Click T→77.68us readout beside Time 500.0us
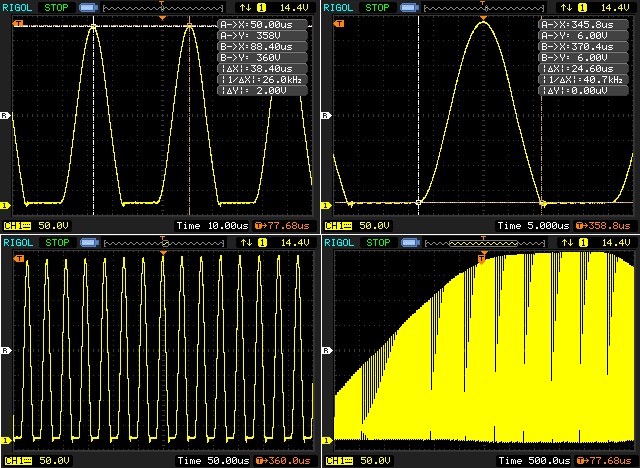The height and width of the screenshot is (468, 640). 606,461
